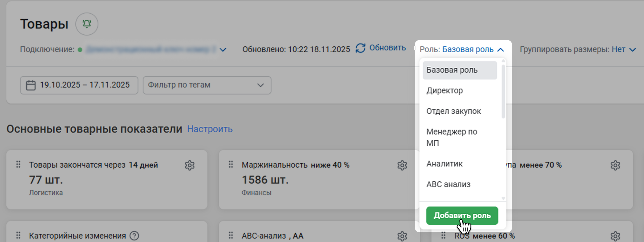Click the notification bell icon near Товары
The width and height of the screenshot is (644, 242).
[87, 24]
